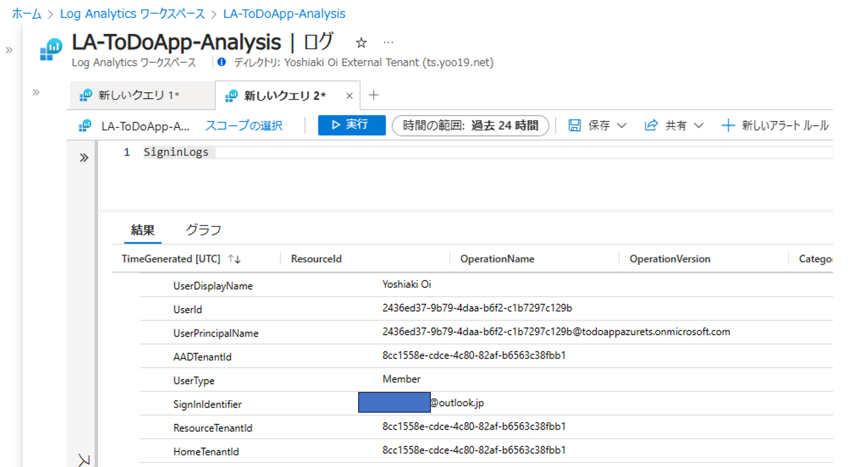Add a new query tab with plus
868x467 pixels.
(x=374, y=95)
